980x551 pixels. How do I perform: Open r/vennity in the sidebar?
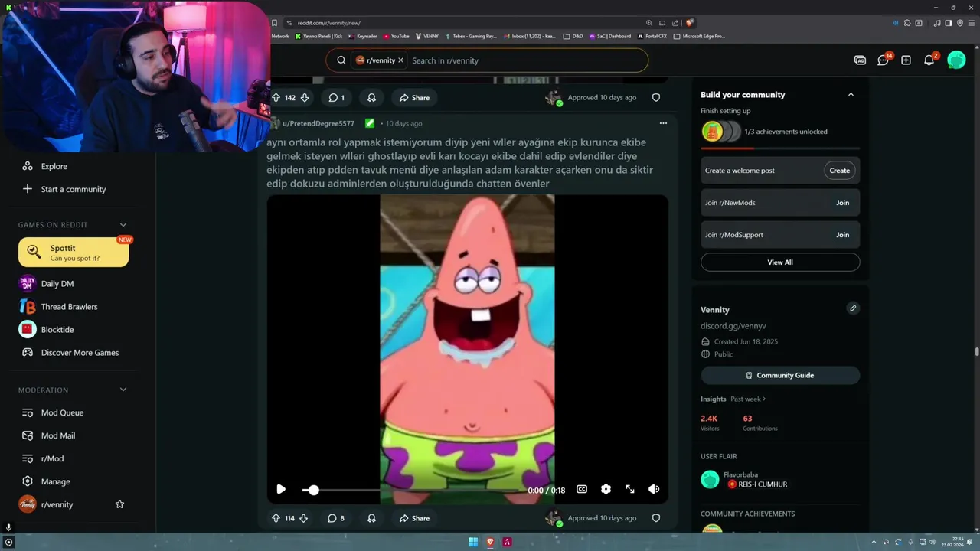pos(57,504)
